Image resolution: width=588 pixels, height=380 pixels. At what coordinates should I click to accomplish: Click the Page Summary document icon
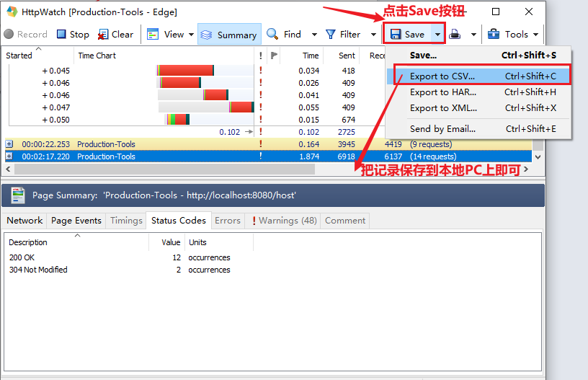18,195
